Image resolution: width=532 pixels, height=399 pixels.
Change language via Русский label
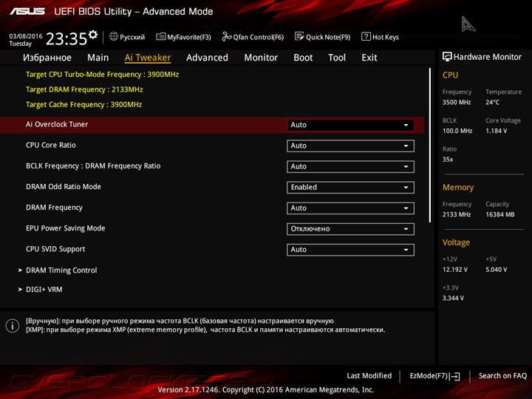tap(132, 37)
